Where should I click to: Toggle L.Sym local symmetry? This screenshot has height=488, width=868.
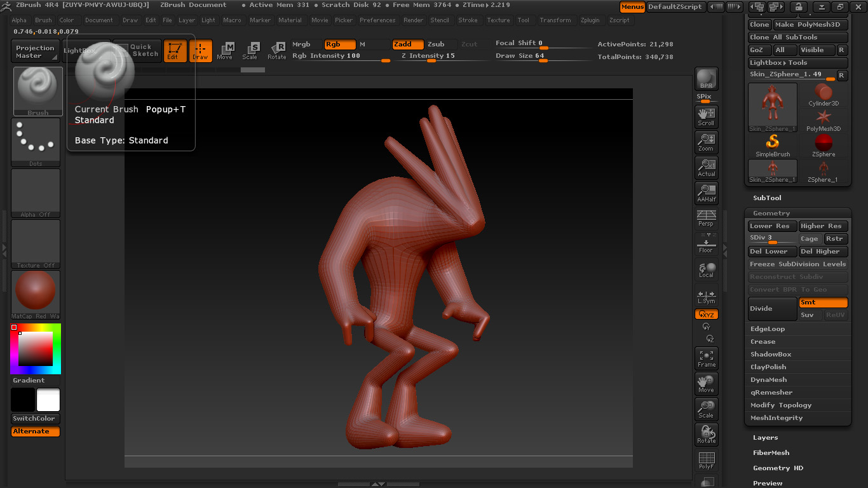tap(706, 297)
